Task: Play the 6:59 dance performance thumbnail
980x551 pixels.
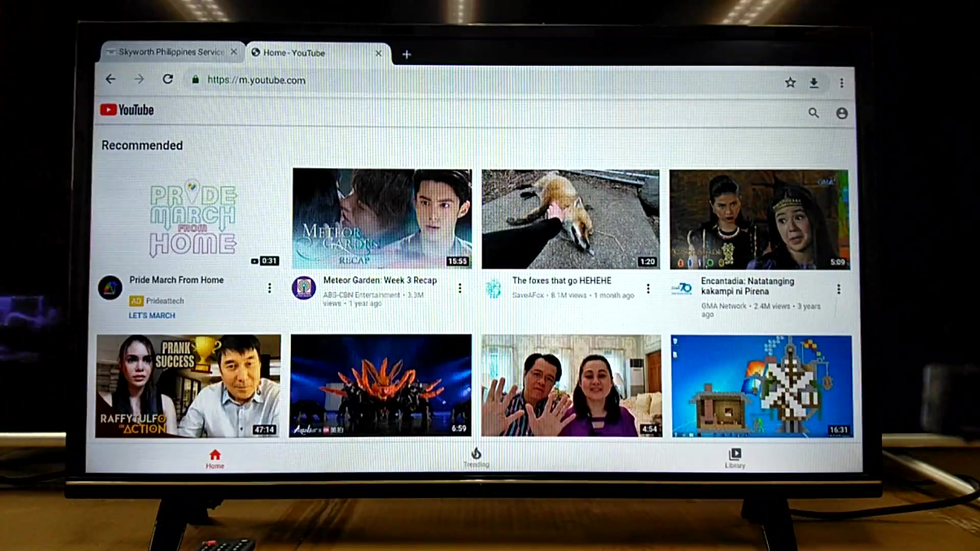Action: (381, 385)
